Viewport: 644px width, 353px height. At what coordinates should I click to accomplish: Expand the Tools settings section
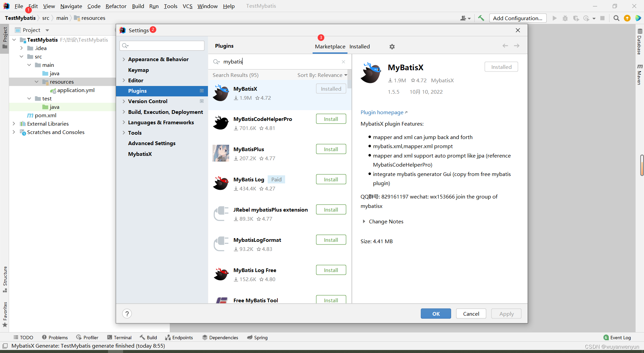click(x=124, y=133)
